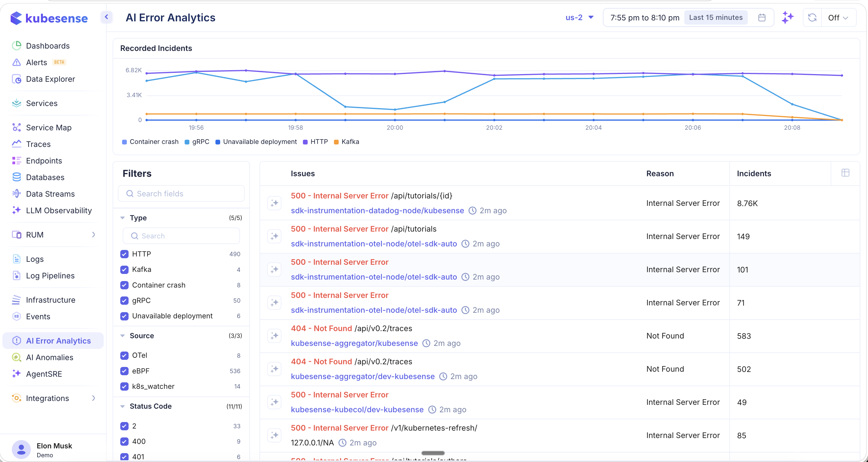This screenshot has width=868, height=462.
Task: Click the refresh icon in header
Action: pos(812,17)
